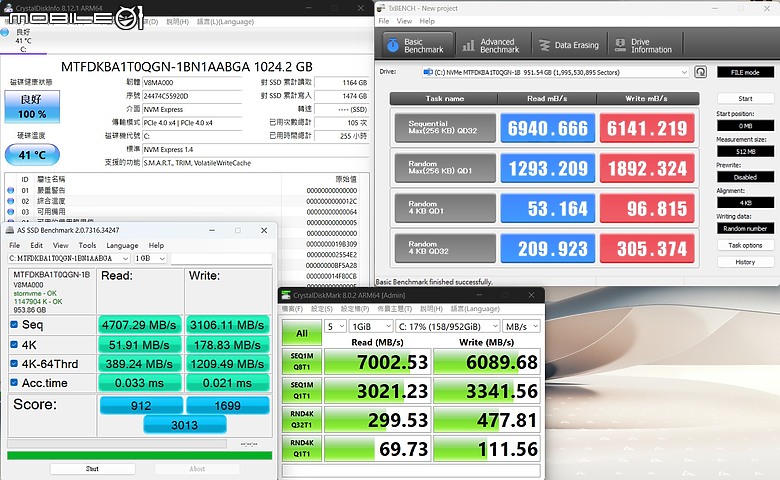Click Random 4 KB QD1 task button
The image size is (780, 480).
click(x=445, y=208)
